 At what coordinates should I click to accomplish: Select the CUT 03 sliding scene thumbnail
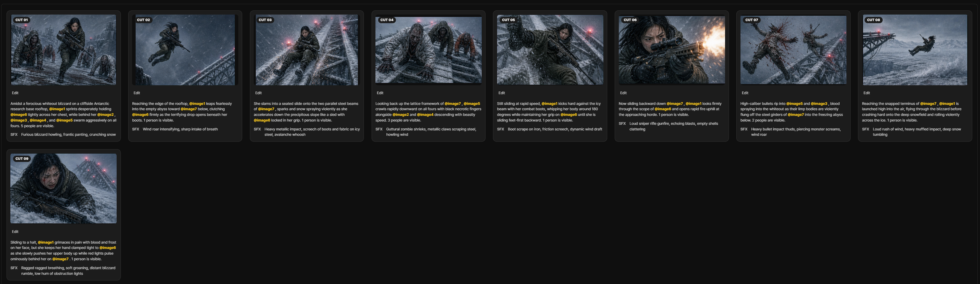(307, 50)
